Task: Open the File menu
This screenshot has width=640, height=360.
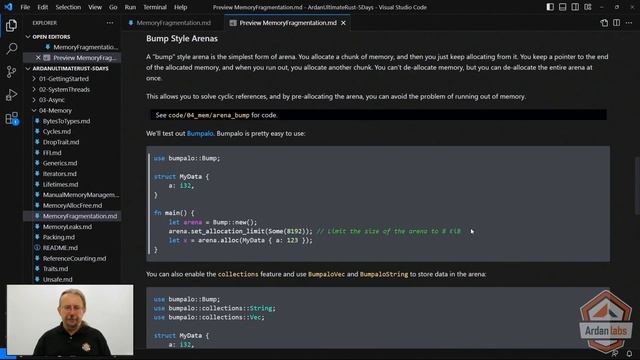Action: click(25, 7)
